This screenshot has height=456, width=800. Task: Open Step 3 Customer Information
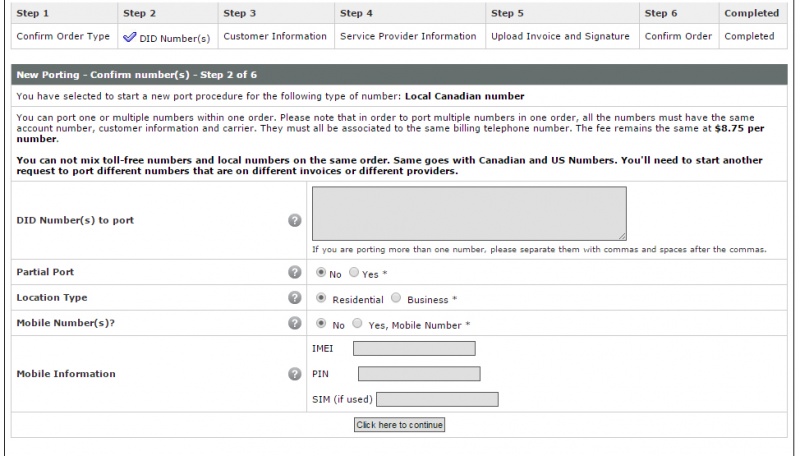pos(275,36)
